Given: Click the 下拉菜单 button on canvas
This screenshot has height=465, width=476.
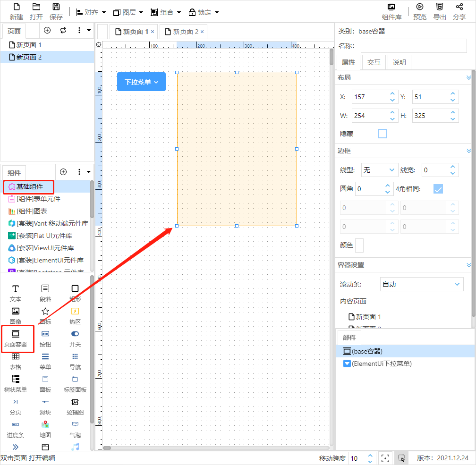Looking at the screenshot, I should coord(142,82).
